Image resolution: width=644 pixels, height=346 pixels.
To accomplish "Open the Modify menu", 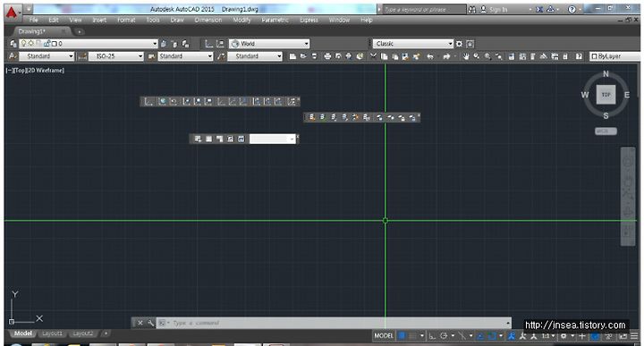I will click(241, 20).
